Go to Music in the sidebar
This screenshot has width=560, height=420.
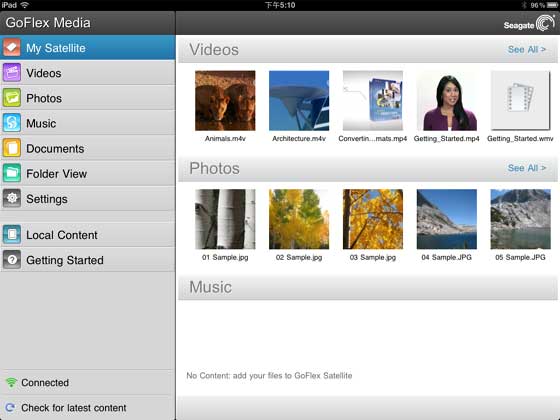[x=88, y=123]
